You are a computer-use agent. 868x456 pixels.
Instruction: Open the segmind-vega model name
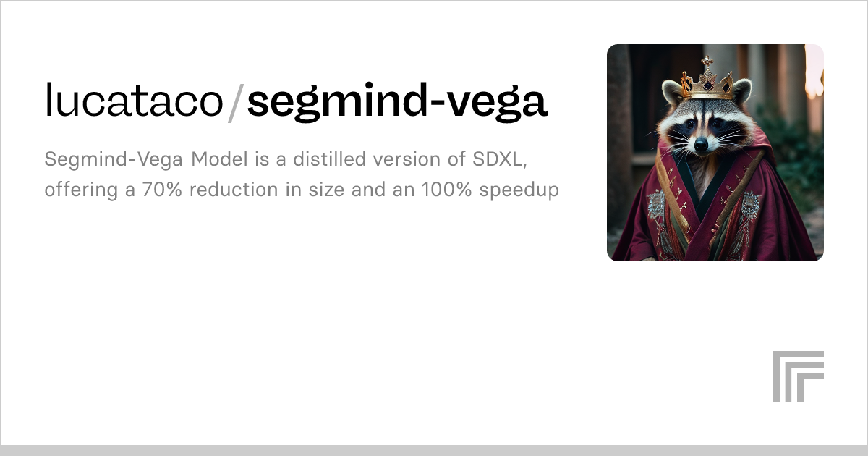click(x=397, y=103)
